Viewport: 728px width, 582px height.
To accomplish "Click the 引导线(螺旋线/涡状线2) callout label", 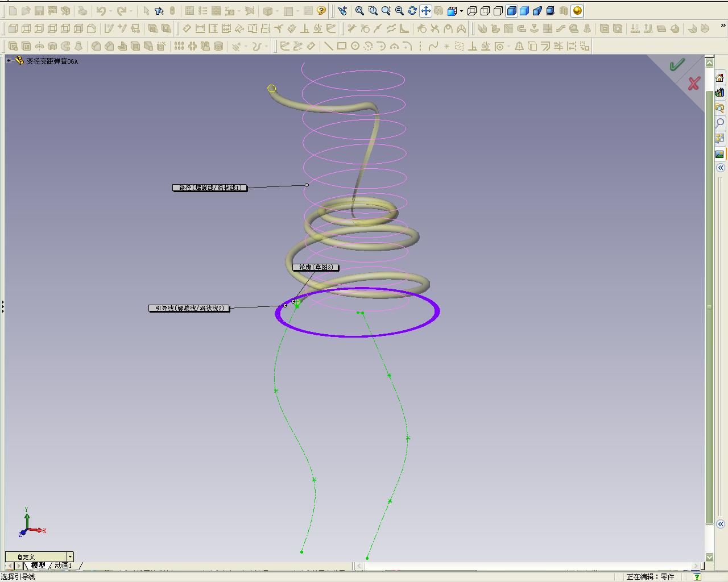I will coord(189,308).
